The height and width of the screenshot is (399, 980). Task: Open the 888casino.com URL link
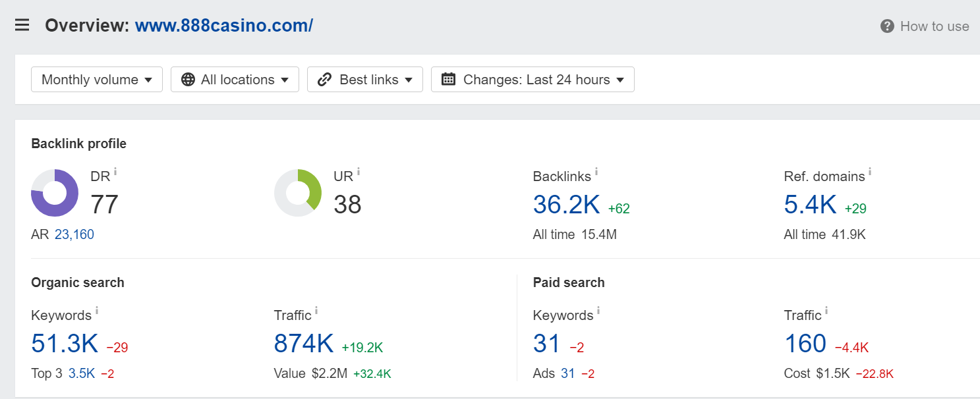[x=224, y=26]
